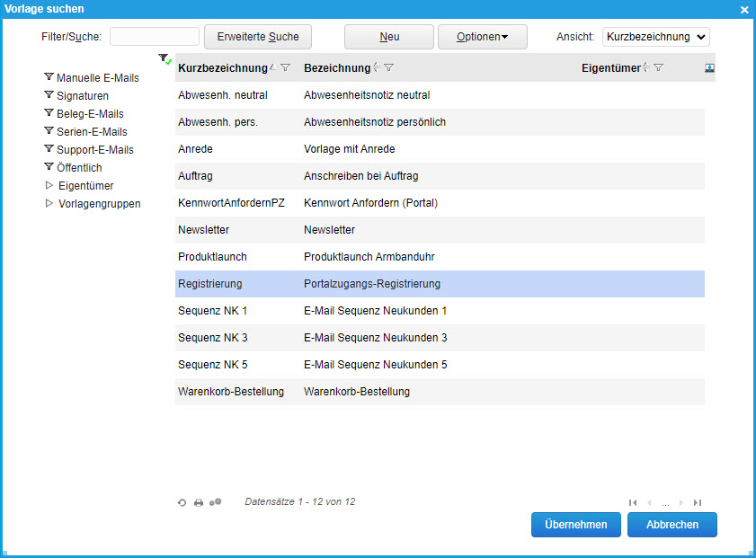Viewport: 756px width, 558px height.
Task: Click the filter funnel next to Bezeichnung
Action: tap(388, 68)
